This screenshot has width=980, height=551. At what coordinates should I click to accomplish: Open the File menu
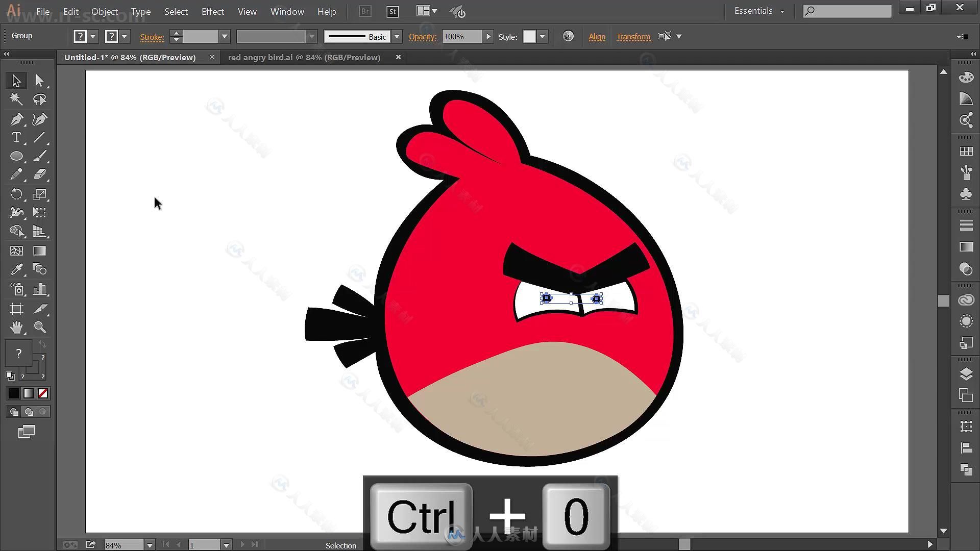(x=43, y=11)
